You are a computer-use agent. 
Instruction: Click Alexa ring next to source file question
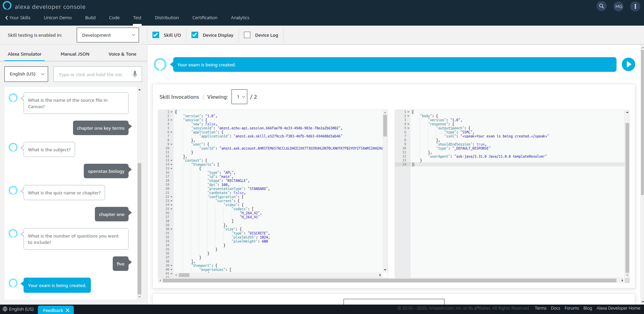(13, 98)
